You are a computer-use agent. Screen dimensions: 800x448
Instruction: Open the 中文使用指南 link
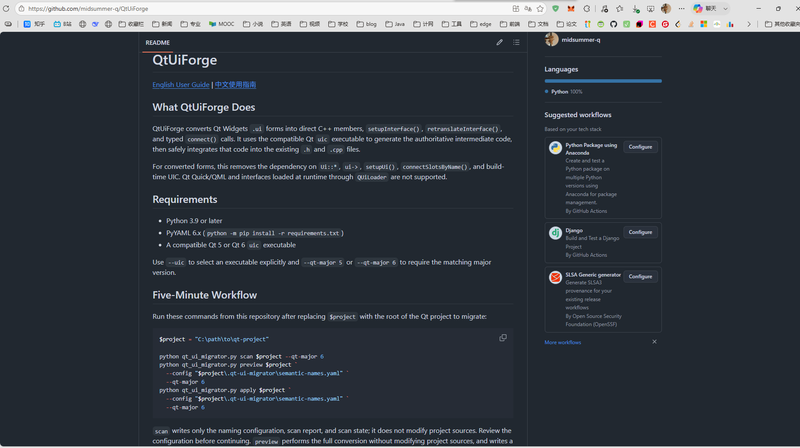coord(235,85)
